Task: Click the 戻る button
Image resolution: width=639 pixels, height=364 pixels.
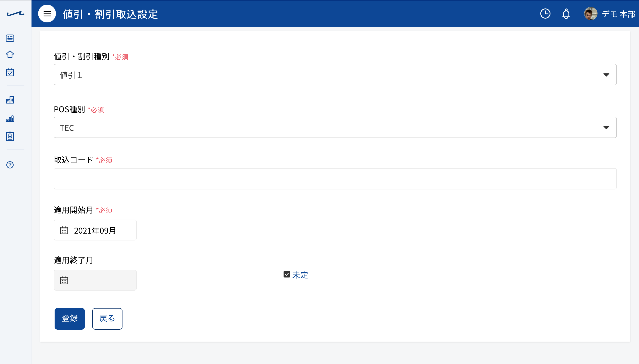Action: [x=107, y=319]
